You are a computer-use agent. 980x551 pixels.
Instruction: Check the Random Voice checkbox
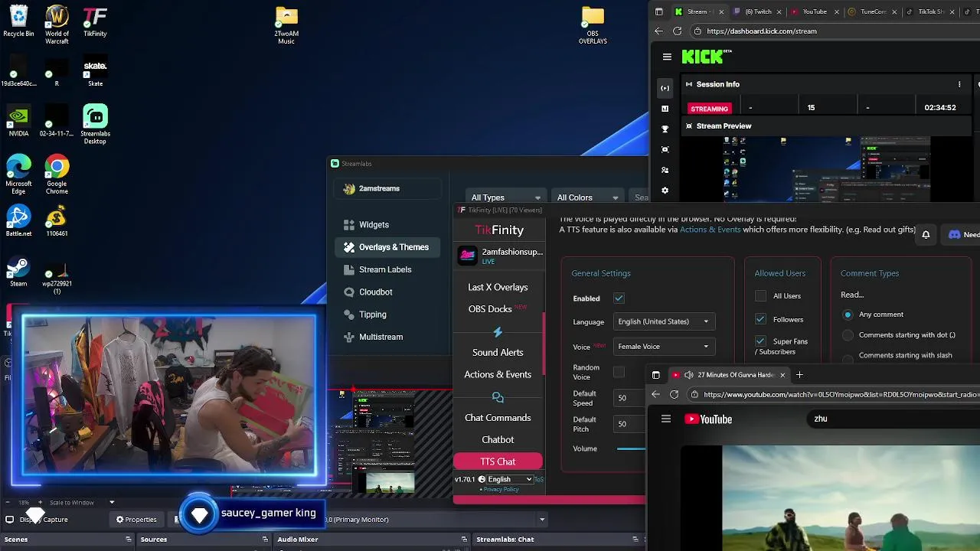[619, 373]
